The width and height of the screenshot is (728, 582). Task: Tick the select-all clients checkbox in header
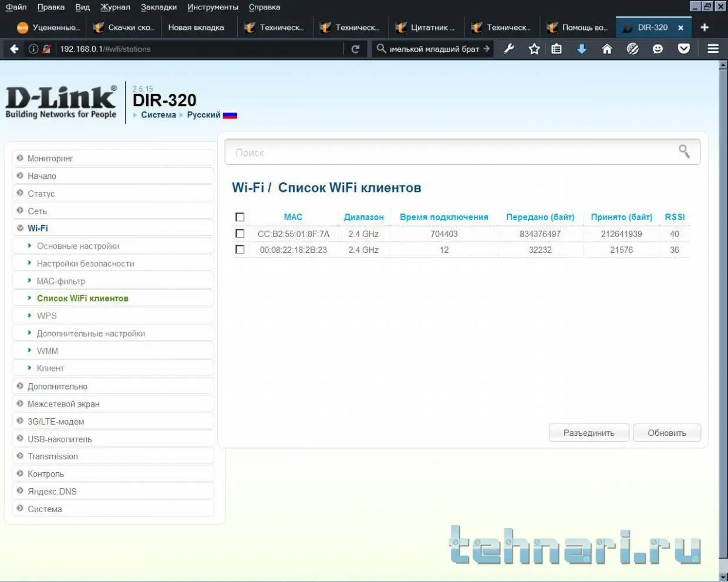[240, 217]
